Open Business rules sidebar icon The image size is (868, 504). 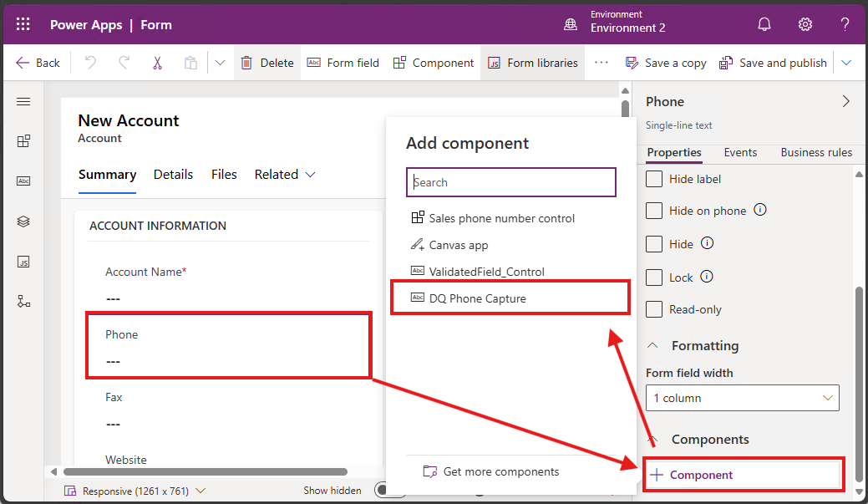[23, 301]
